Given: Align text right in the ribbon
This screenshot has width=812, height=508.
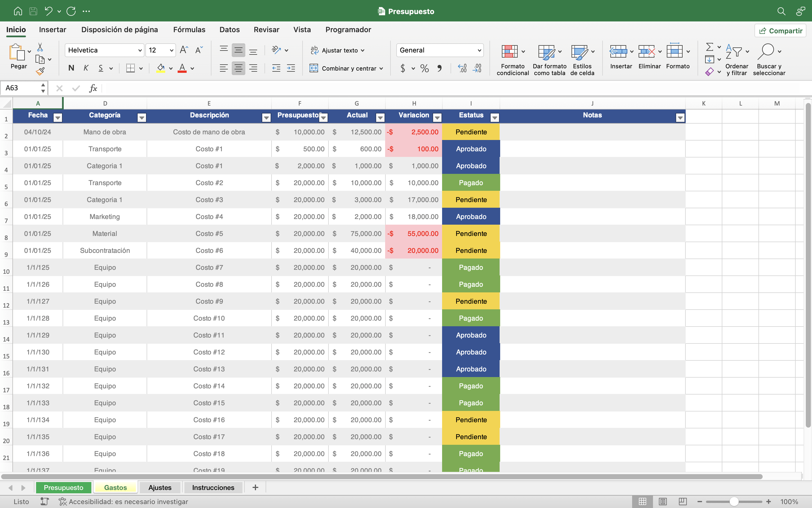Looking at the screenshot, I should [253, 68].
